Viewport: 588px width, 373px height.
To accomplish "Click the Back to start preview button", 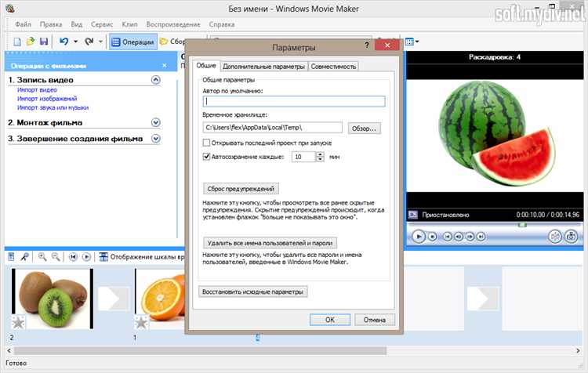I will click(x=448, y=237).
